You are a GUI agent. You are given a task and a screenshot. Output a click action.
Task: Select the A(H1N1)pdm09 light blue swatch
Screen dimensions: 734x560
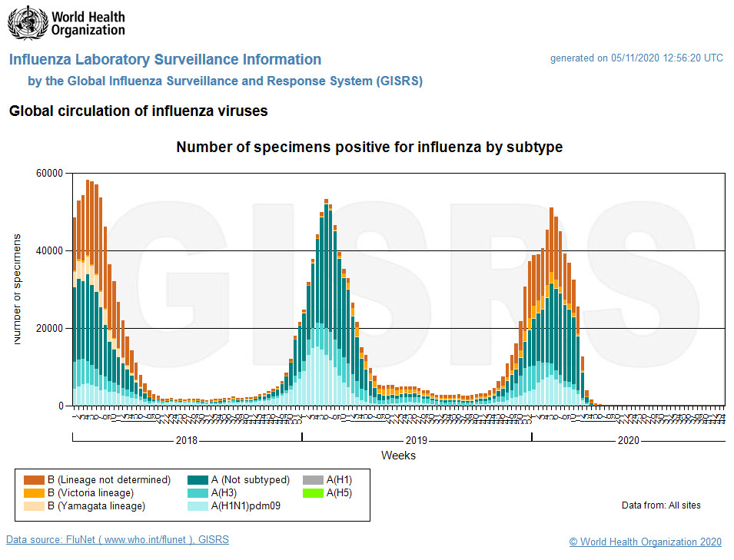point(198,506)
